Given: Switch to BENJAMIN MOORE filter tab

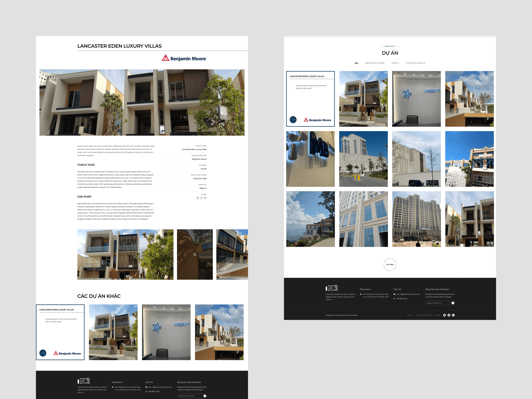Looking at the screenshot, I should coord(375,63).
